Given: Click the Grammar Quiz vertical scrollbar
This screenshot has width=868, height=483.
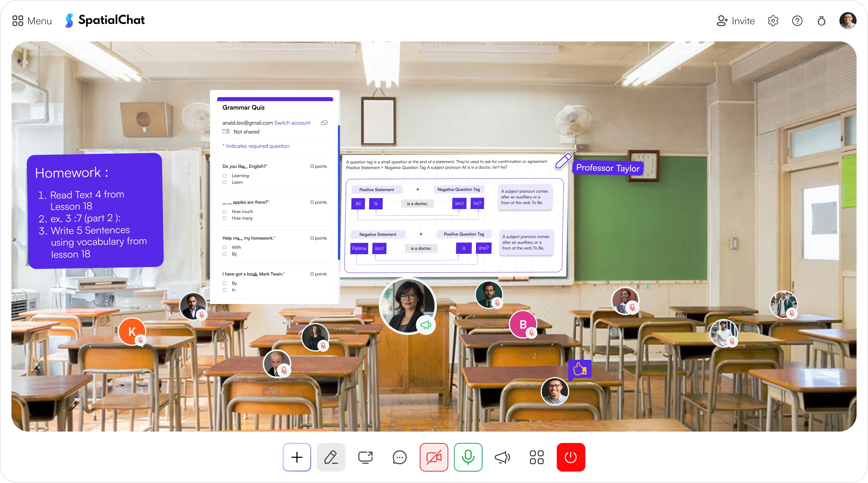Looking at the screenshot, I should click(339, 192).
